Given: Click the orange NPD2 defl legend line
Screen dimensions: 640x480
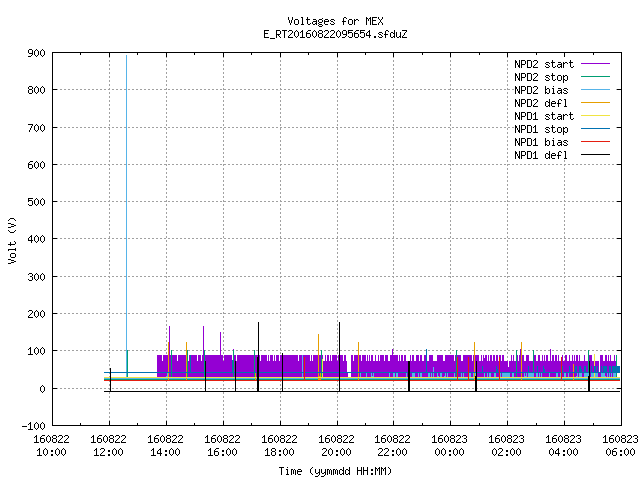Looking at the screenshot, I should click(x=595, y=103).
